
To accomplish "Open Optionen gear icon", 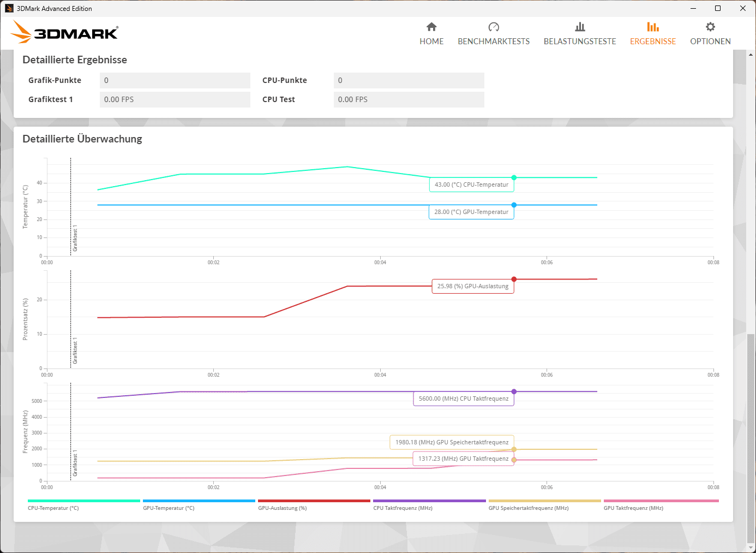I will coord(710,27).
